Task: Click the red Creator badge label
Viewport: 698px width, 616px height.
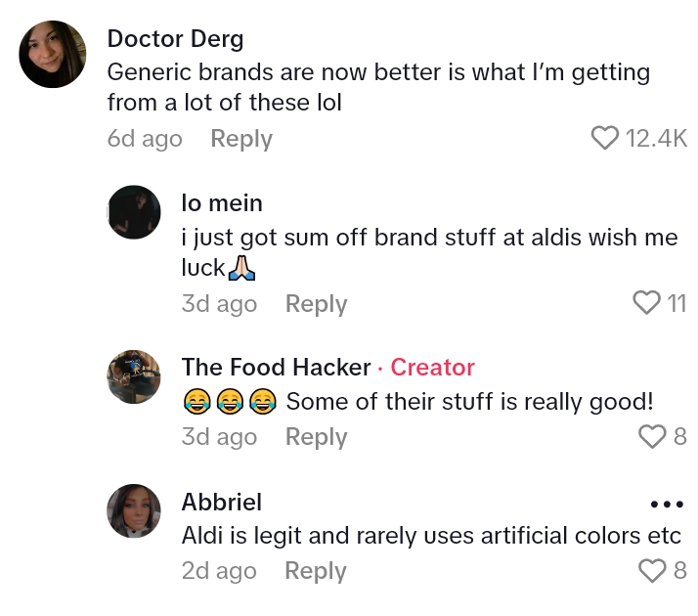Action: [432, 368]
